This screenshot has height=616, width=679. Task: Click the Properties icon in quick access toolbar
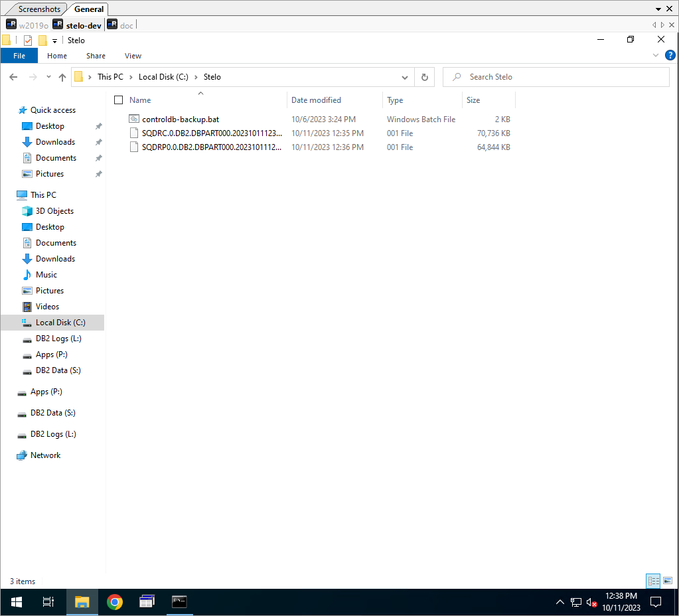click(28, 40)
